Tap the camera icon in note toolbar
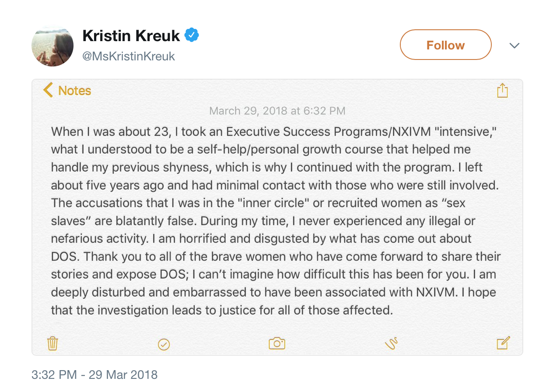This screenshot has height=392, width=553. (277, 343)
